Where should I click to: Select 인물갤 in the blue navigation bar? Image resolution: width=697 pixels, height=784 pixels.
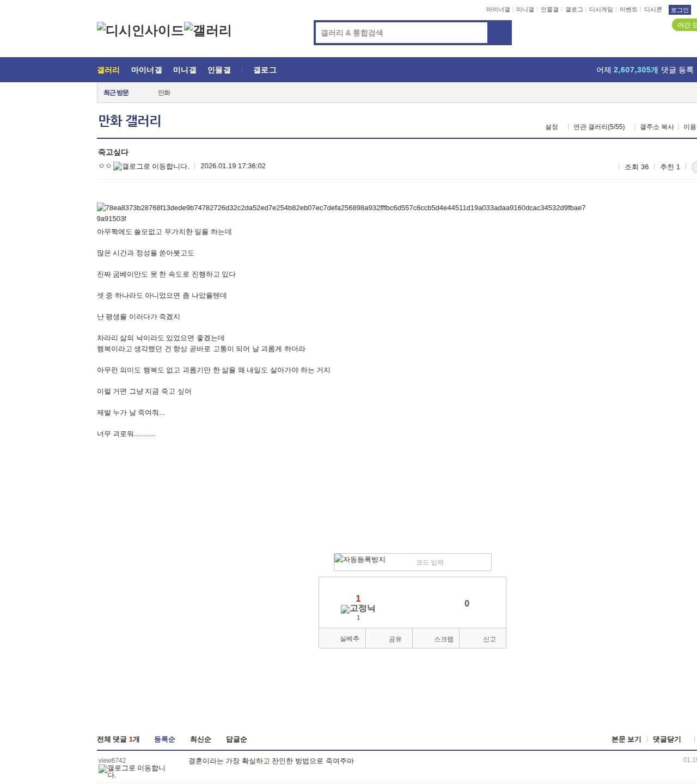[219, 70]
